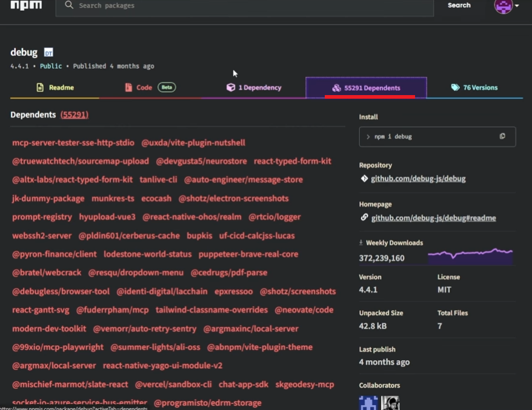The width and height of the screenshot is (532, 410).
Task: Open the debug#readme homepage link
Action: (434, 218)
